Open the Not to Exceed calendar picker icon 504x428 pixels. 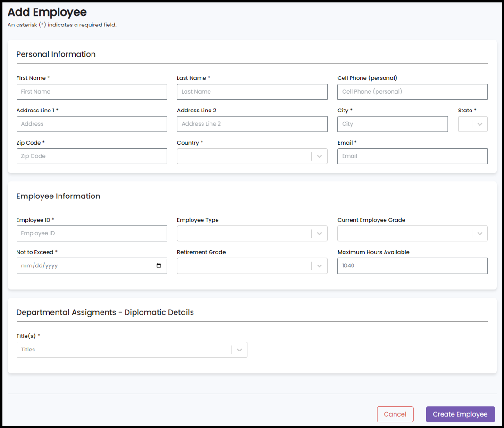(x=159, y=265)
